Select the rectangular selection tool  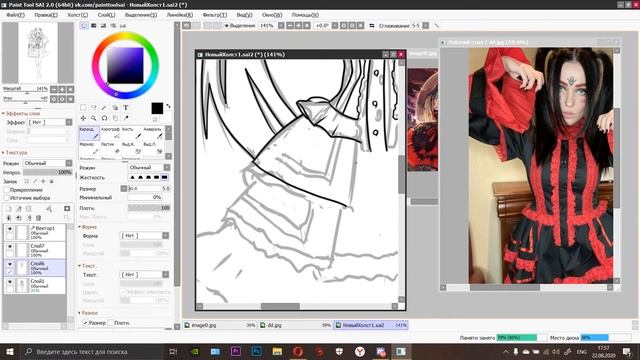point(83,108)
